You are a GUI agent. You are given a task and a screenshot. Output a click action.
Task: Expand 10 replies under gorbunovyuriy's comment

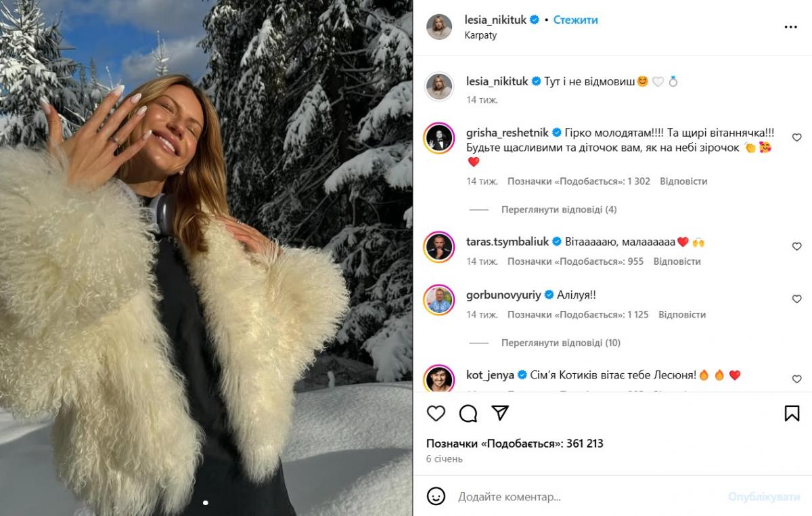tap(560, 343)
